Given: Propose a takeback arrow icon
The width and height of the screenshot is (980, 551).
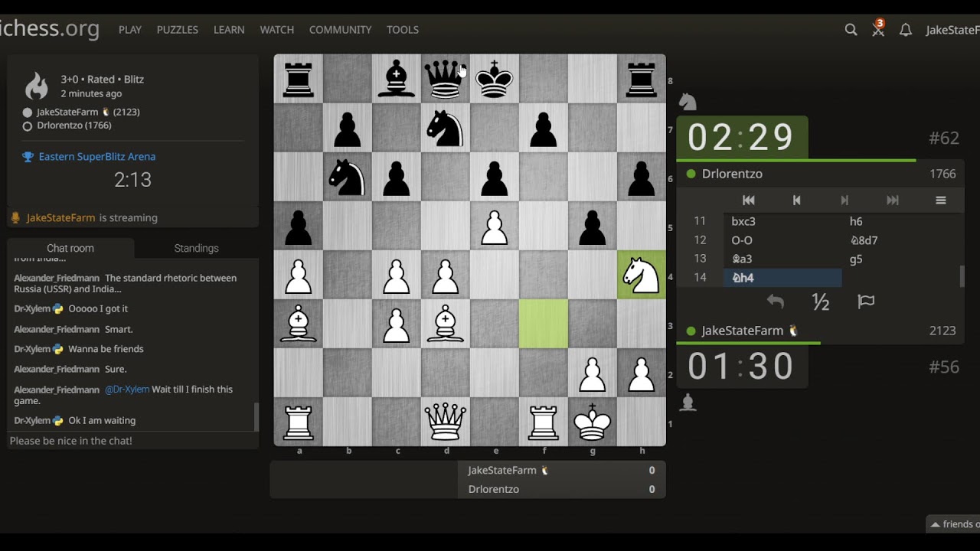Looking at the screenshot, I should (776, 302).
